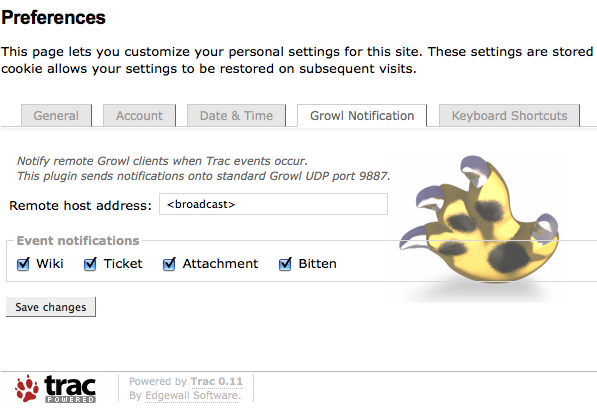The image size is (597, 416).
Task: Click the Attachment label text
Action: point(220,263)
